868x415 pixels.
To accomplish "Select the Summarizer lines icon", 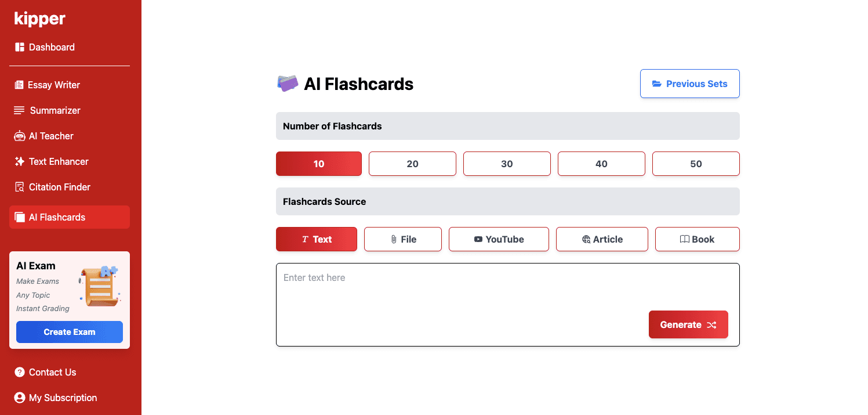I will pos(19,110).
